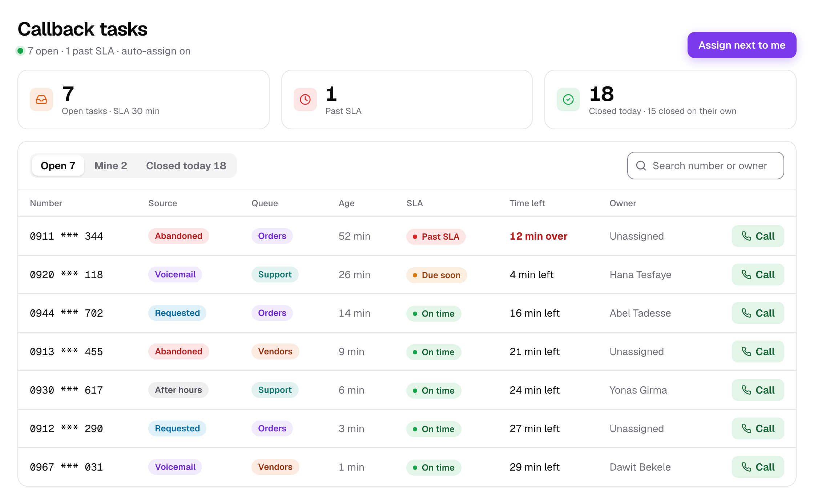Call number 0967 *** 031

758,467
